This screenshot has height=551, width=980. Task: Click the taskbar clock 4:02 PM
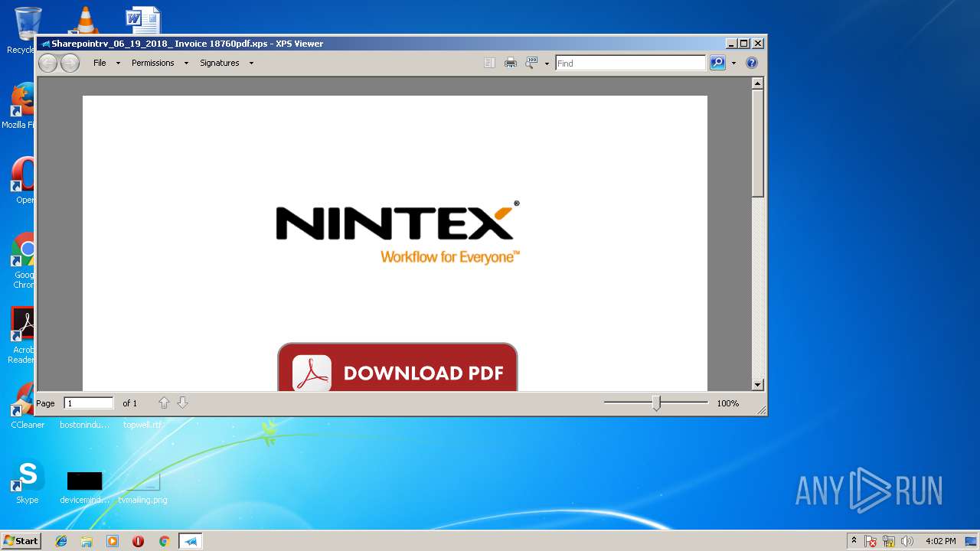pyautogui.click(x=940, y=541)
